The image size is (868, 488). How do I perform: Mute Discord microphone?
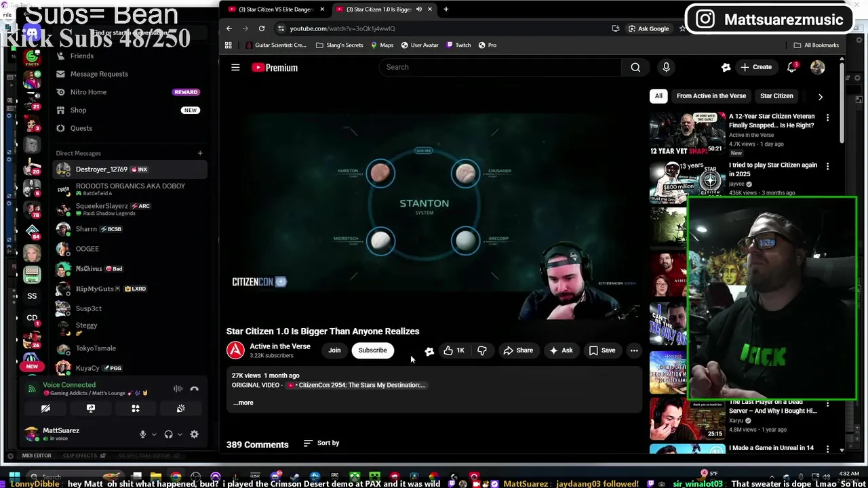[142, 434]
